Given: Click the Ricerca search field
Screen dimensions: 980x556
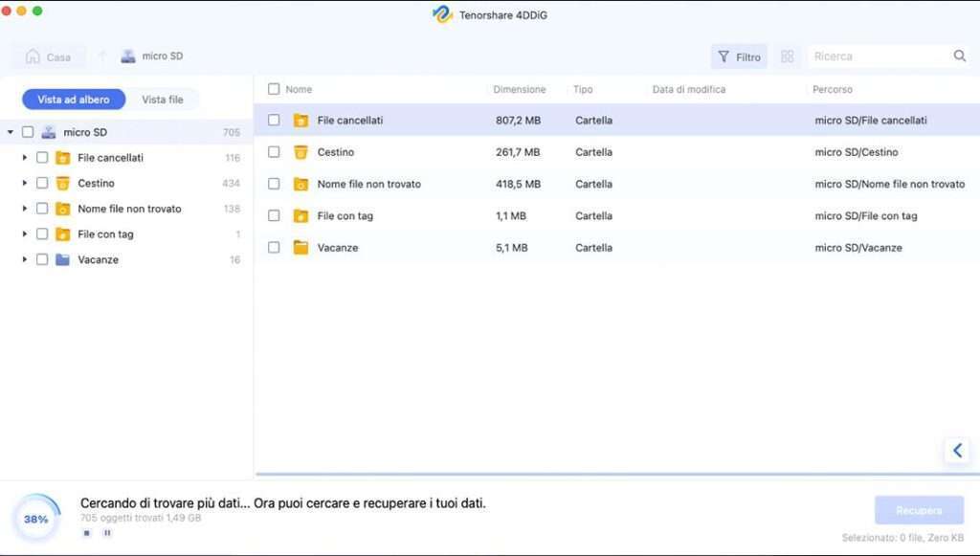Looking at the screenshot, I should 881,56.
